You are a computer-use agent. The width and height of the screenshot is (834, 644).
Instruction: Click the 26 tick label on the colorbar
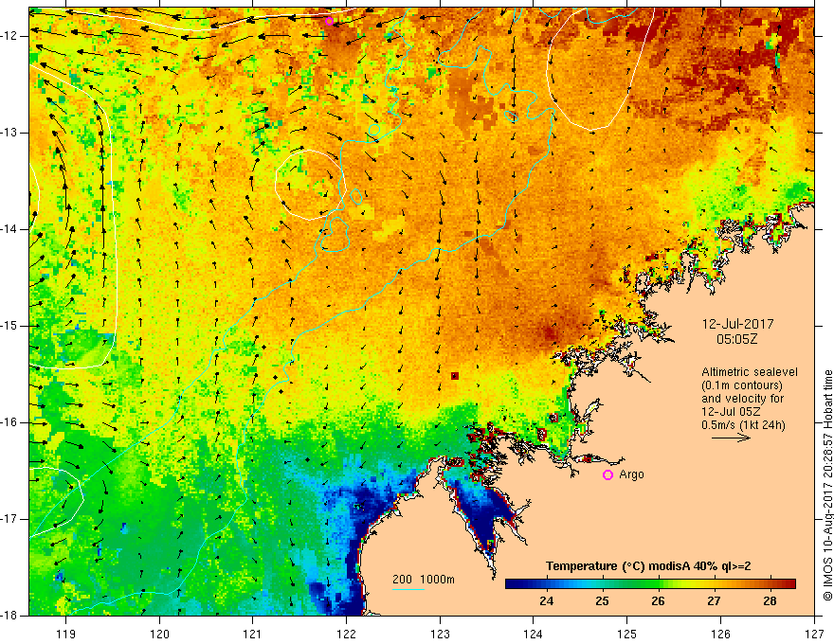point(658,601)
